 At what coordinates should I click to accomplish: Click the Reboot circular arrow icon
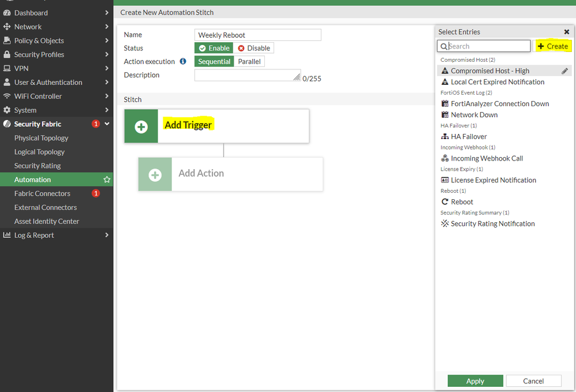tap(445, 201)
